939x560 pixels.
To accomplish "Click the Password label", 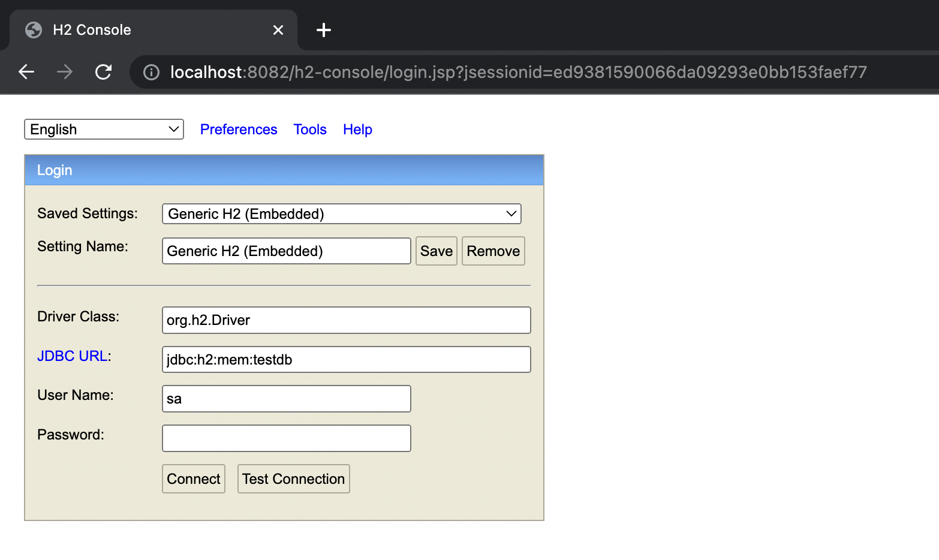I will [71, 435].
